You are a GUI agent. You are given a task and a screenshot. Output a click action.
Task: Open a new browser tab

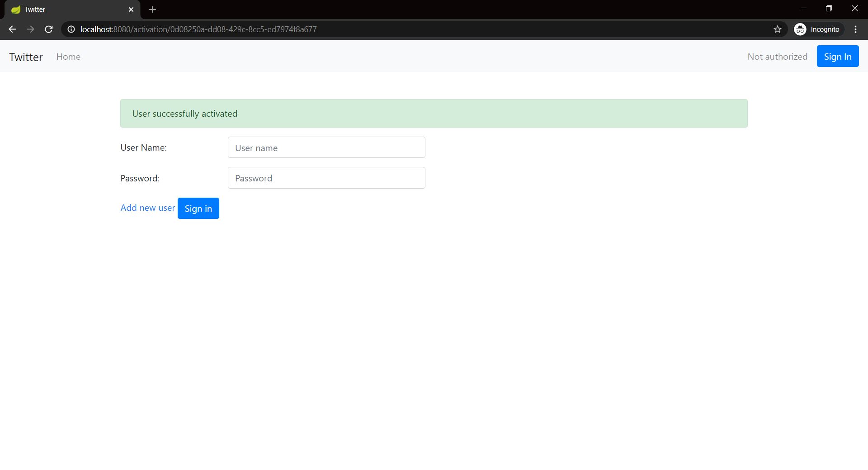152,9
